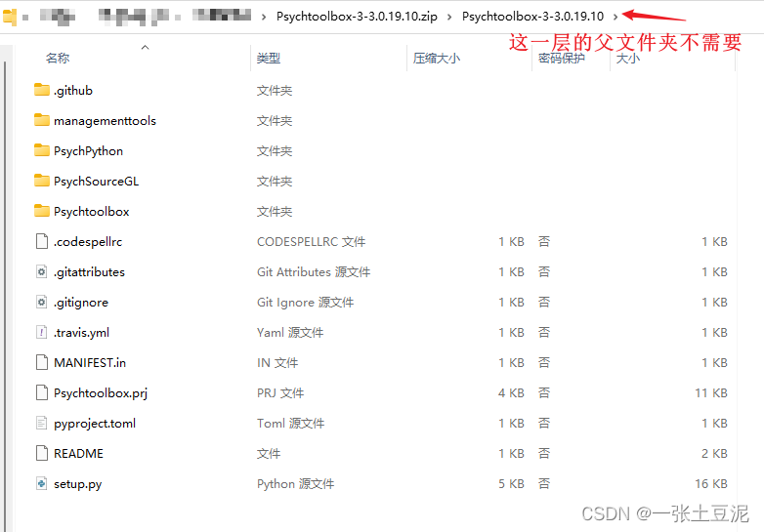Expand chevron before Psychtoolbox-3-3.0.19.10.zip breadcrumb
This screenshot has width=764, height=532.
pos(264,17)
